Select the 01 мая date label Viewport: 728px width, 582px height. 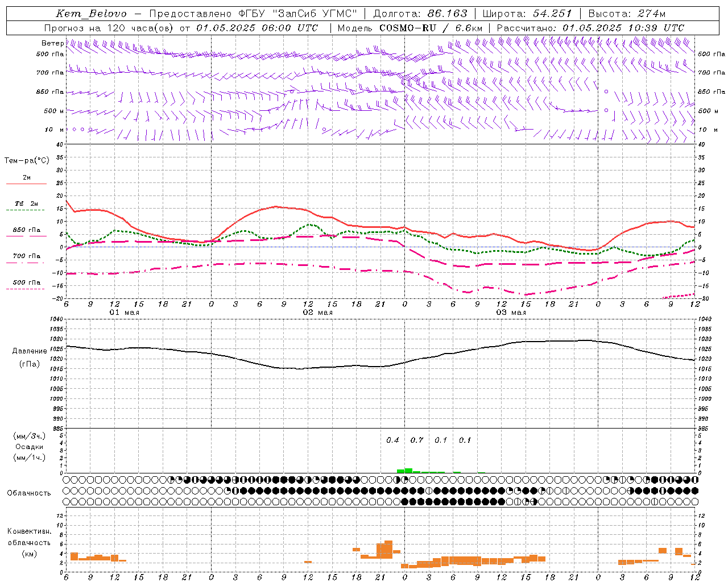point(125,313)
